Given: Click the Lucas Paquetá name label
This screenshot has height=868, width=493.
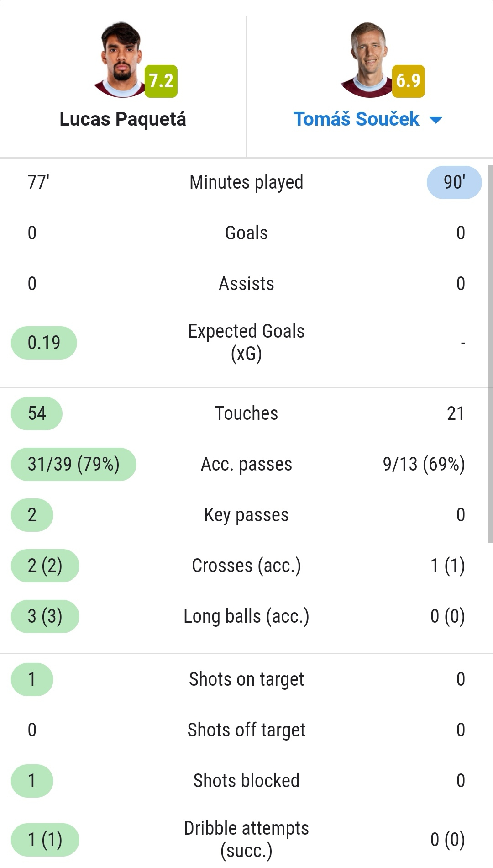Looking at the screenshot, I should (x=123, y=119).
